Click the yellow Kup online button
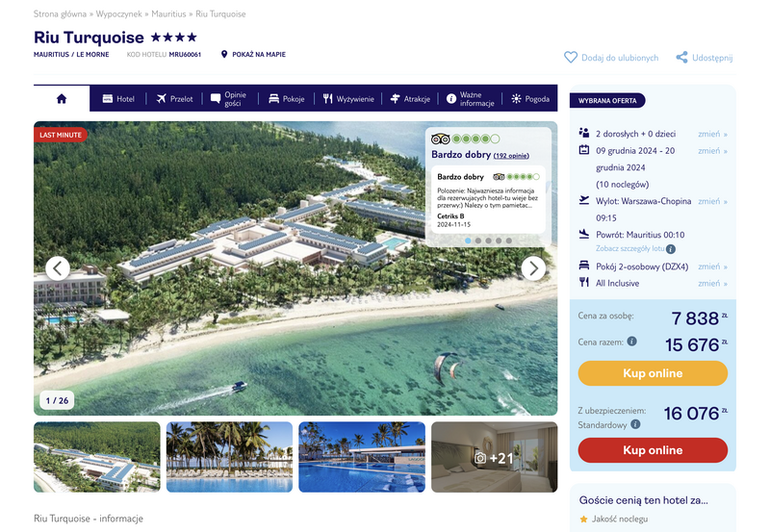Image resolution: width=770 pixels, height=532 pixels. click(x=653, y=373)
